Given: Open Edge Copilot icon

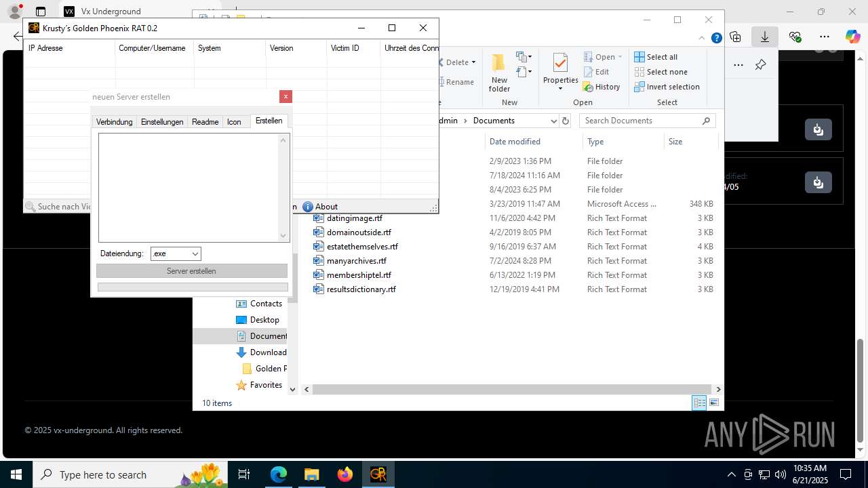Looking at the screenshot, I should [852, 37].
